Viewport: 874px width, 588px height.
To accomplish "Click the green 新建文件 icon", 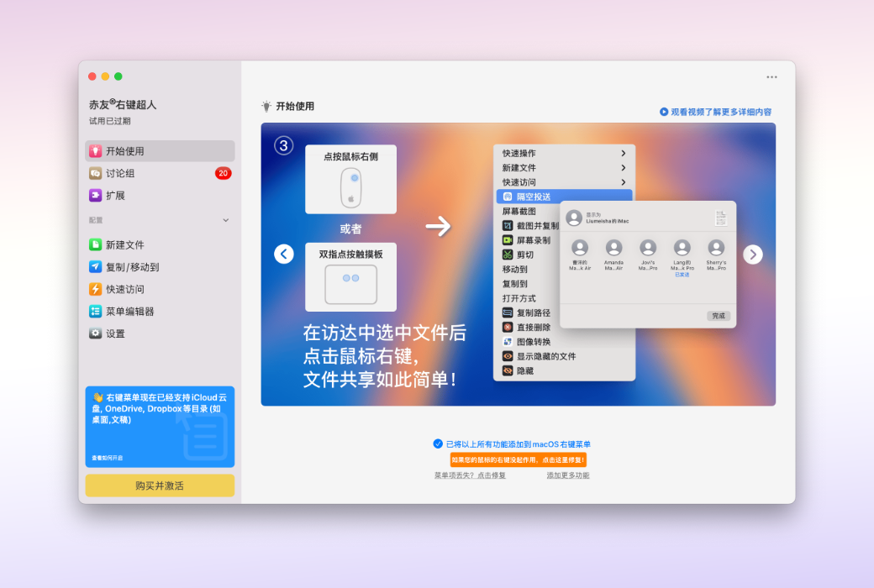I will [95, 244].
